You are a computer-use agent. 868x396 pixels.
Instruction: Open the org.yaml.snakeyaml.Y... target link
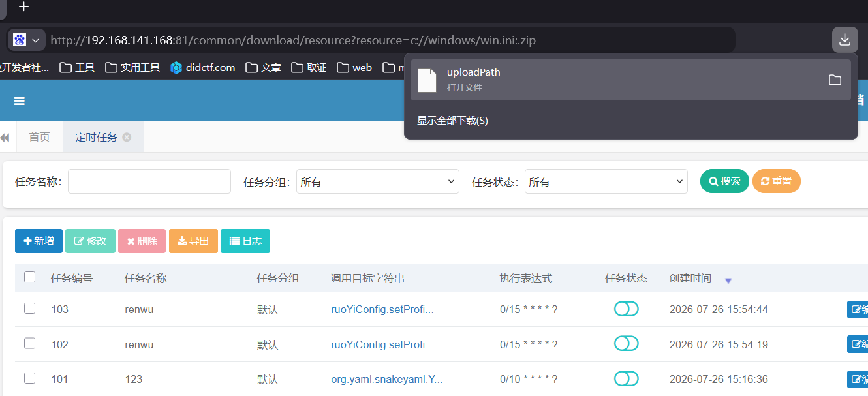[x=386, y=378]
